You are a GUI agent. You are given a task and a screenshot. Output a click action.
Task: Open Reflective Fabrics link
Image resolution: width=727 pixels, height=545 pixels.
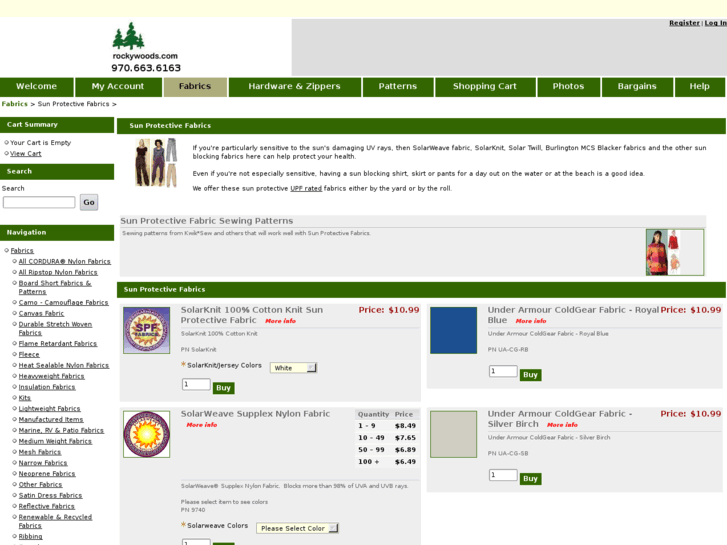[47, 506]
